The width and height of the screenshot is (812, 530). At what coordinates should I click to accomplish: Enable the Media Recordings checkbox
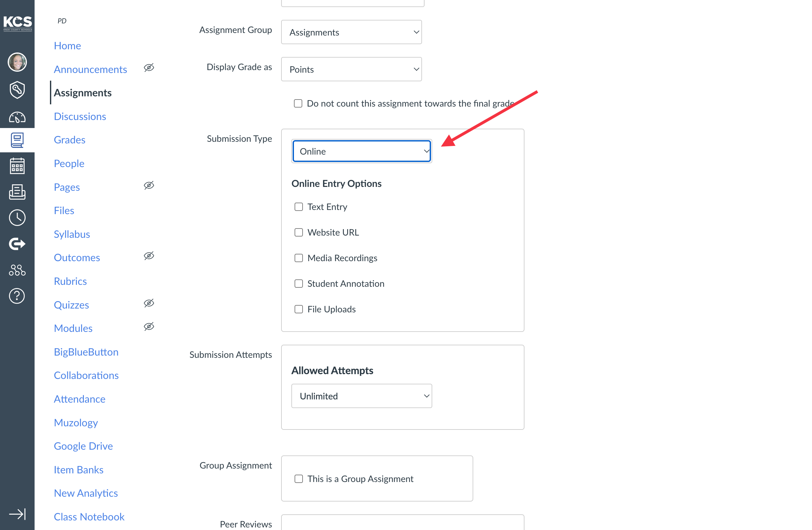[x=298, y=258]
